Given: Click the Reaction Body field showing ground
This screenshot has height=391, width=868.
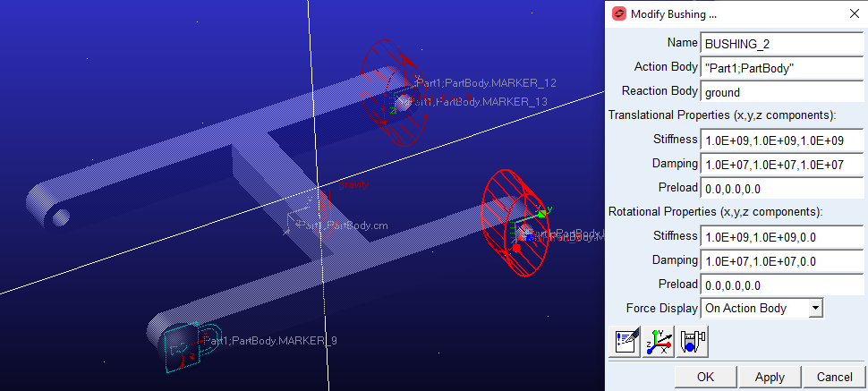Looking at the screenshot, I should tap(782, 91).
